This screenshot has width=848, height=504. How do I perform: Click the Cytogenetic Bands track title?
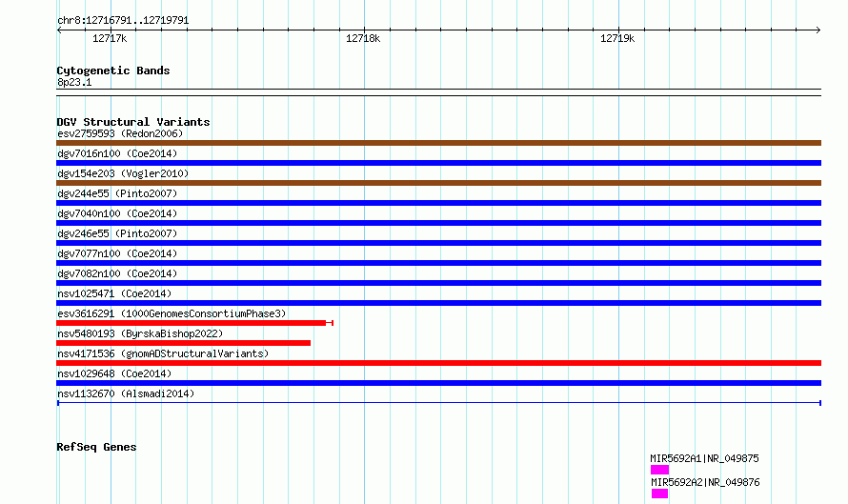[x=113, y=71]
